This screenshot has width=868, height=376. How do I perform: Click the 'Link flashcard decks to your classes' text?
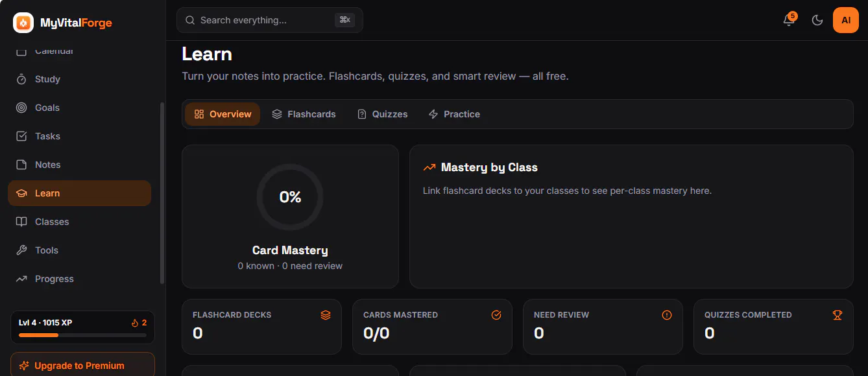coord(567,191)
